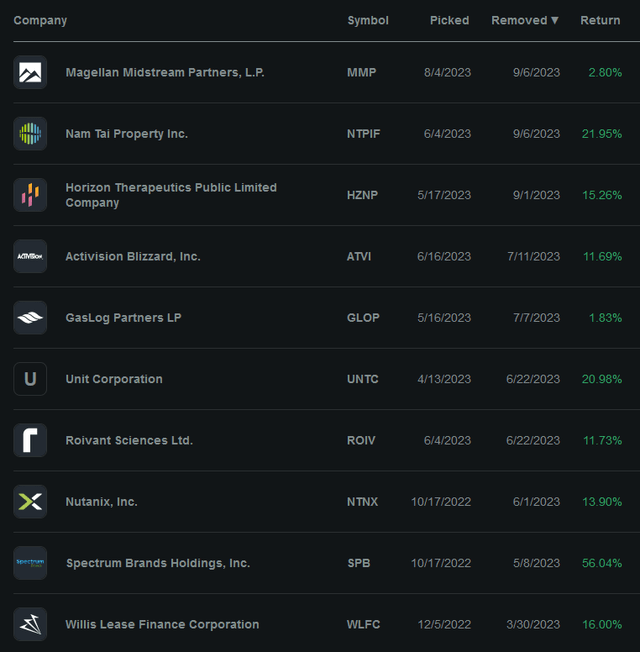640x652 pixels.
Task: Open Nam Tai Property Inc. company name
Action: [127, 134]
